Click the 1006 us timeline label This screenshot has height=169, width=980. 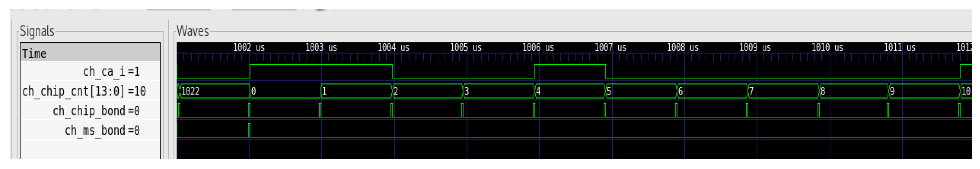point(538,48)
